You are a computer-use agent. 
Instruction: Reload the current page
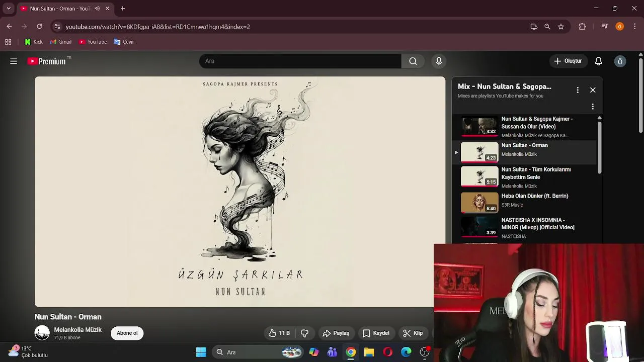click(x=39, y=26)
